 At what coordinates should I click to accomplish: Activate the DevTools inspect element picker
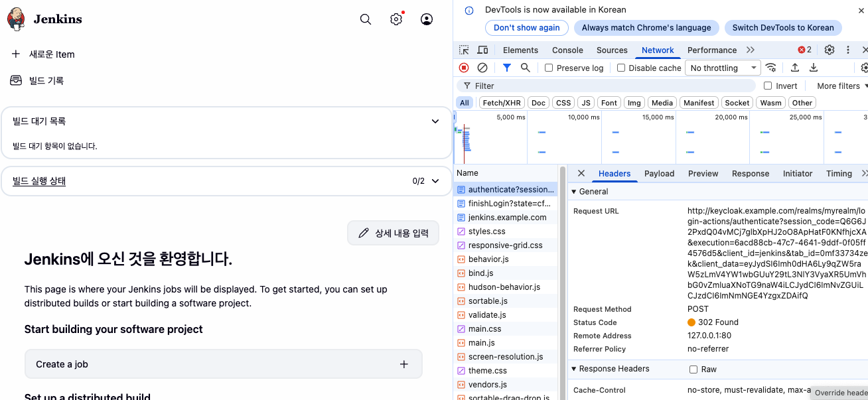click(x=464, y=50)
